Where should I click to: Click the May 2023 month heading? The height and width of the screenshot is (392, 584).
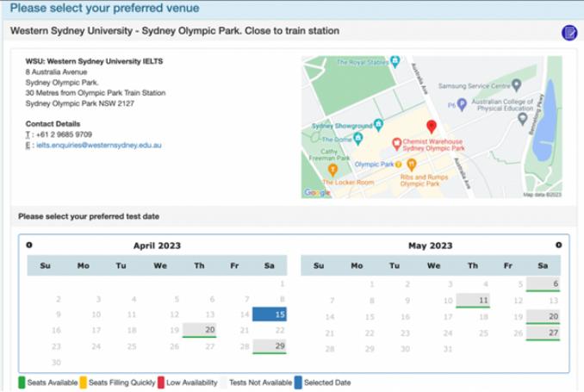[430, 246]
